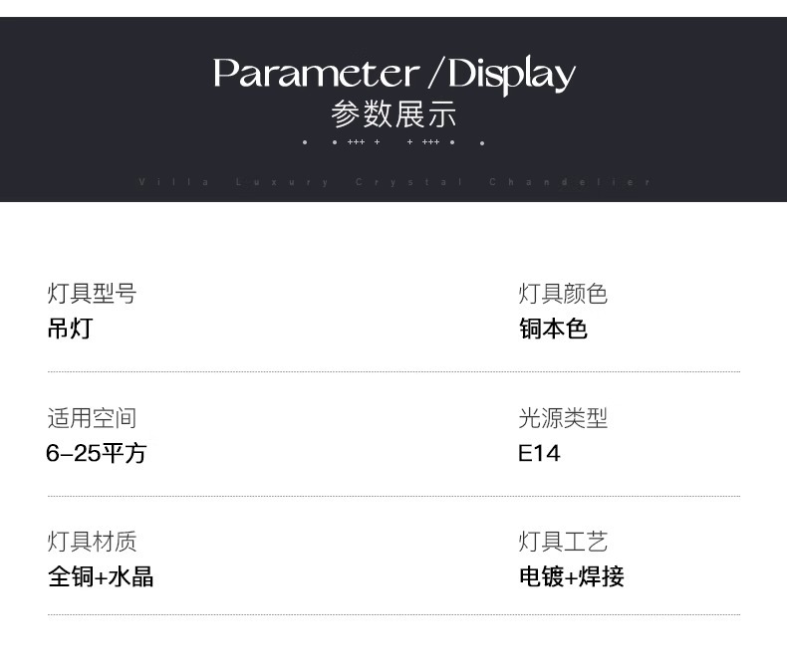Select the 光源类型 label
The image size is (787, 672).
coord(563,418)
